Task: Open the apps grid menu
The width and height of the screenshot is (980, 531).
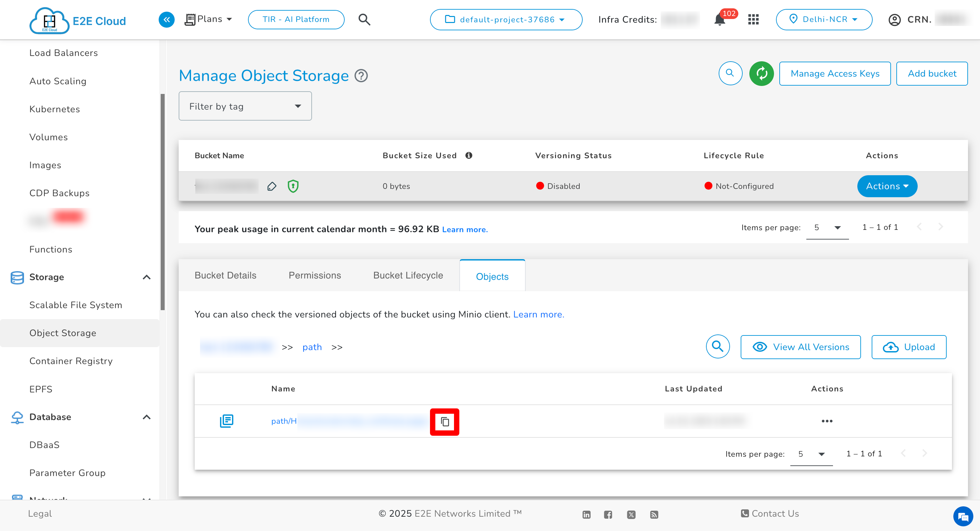Action: pyautogui.click(x=753, y=19)
